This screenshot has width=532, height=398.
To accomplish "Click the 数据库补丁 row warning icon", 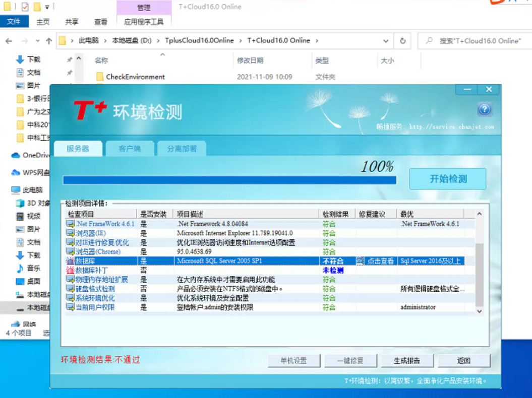I will pyautogui.click(x=70, y=270).
